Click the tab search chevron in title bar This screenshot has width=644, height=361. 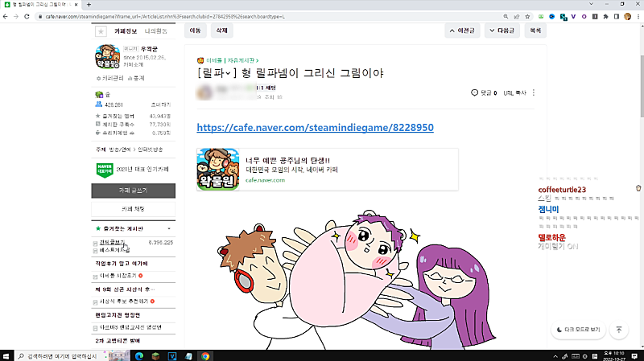pyautogui.click(x=591, y=4)
